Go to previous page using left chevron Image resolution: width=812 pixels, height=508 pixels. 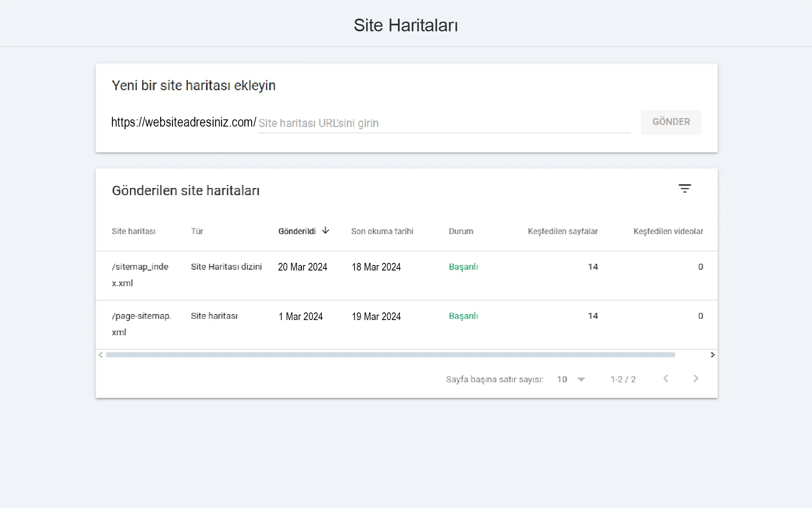click(666, 379)
